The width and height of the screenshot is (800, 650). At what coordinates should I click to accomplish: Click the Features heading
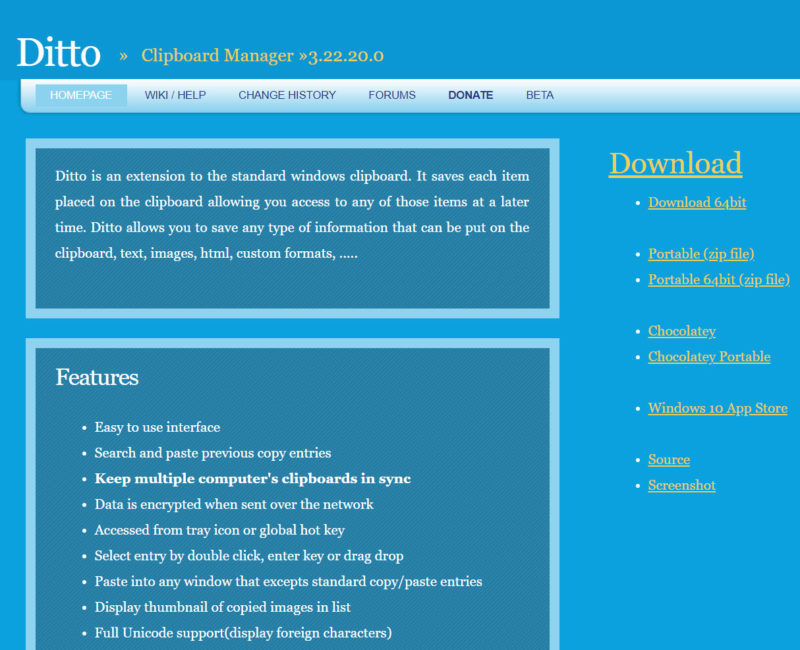tap(97, 378)
